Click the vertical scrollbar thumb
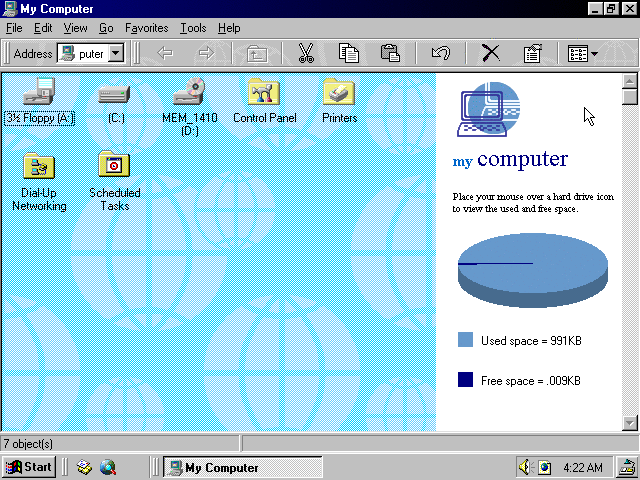640x480 pixels. tap(630, 97)
